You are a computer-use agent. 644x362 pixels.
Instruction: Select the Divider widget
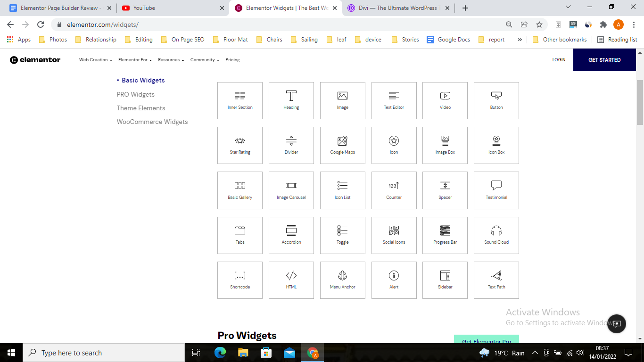point(291,145)
